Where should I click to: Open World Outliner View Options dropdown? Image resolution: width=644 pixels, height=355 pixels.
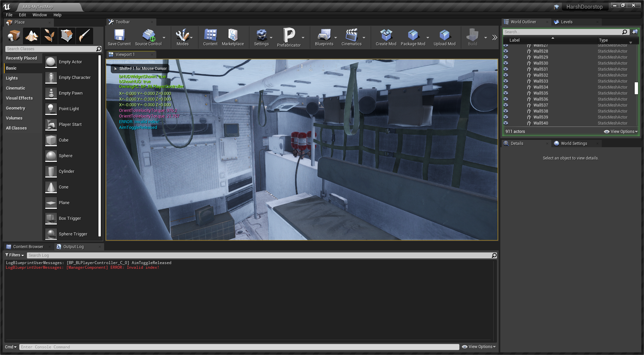coord(621,132)
